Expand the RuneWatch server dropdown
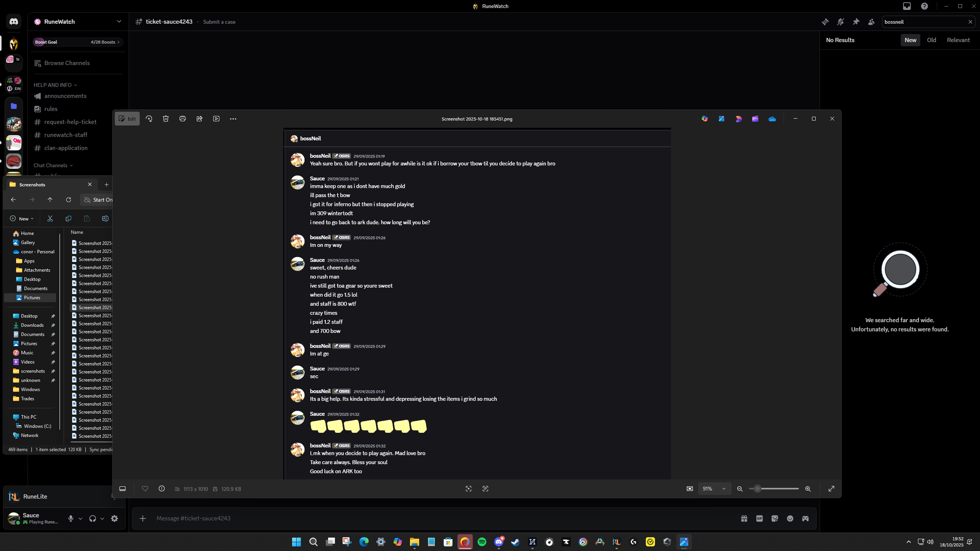This screenshot has height=551, width=980. (x=119, y=21)
